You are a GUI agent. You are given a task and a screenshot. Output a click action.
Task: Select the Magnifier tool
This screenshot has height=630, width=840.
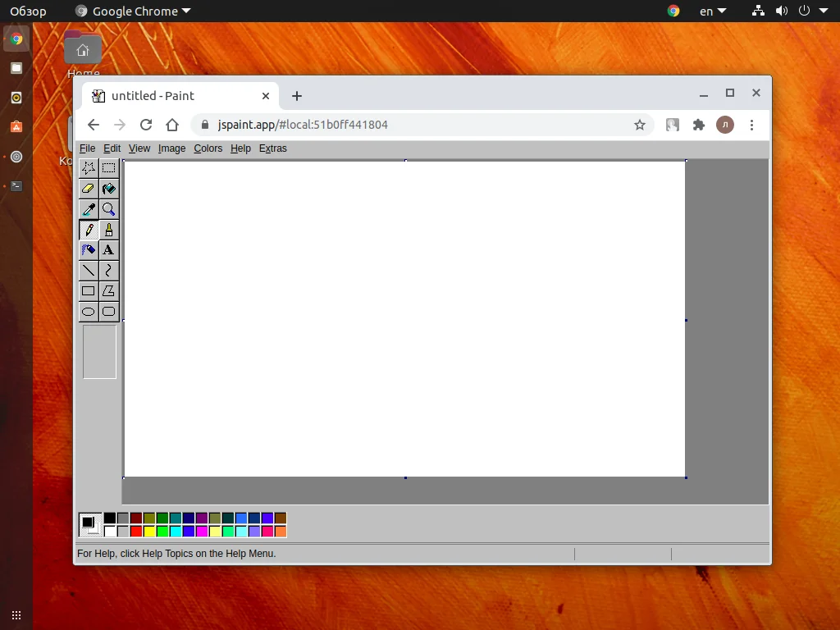(x=108, y=208)
